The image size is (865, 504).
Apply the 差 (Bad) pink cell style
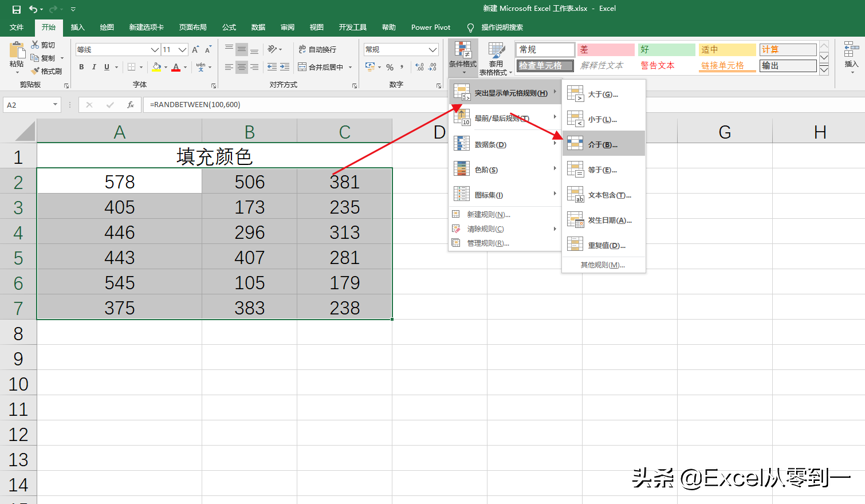pos(606,50)
